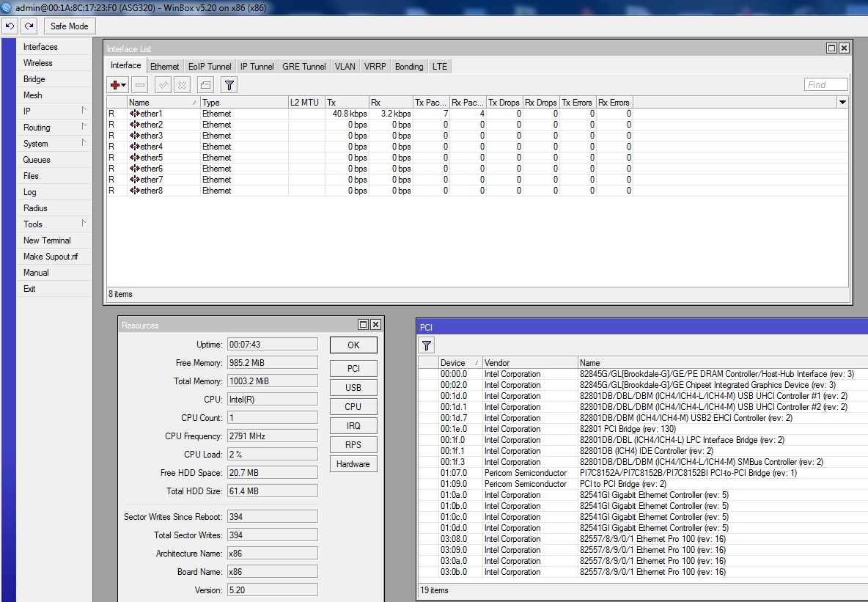Toggle the Safe Mode button

pyautogui.click(x=69, y=26)
